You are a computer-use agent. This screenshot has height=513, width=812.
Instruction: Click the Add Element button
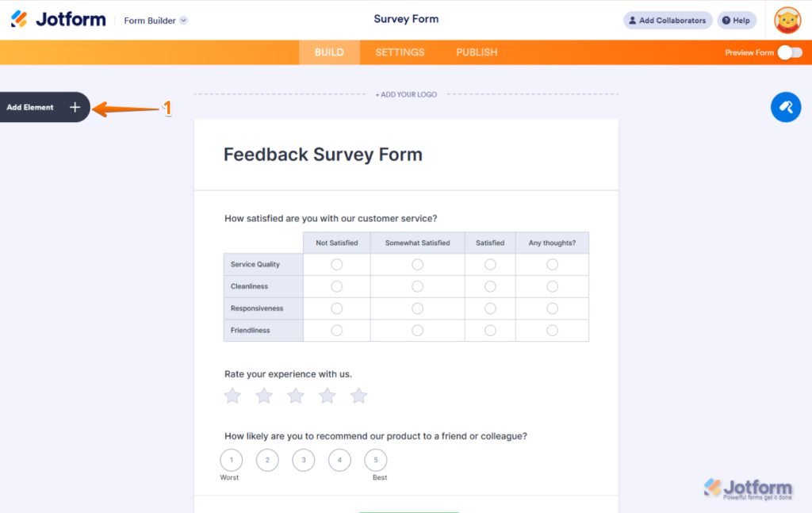click(36, 106)
